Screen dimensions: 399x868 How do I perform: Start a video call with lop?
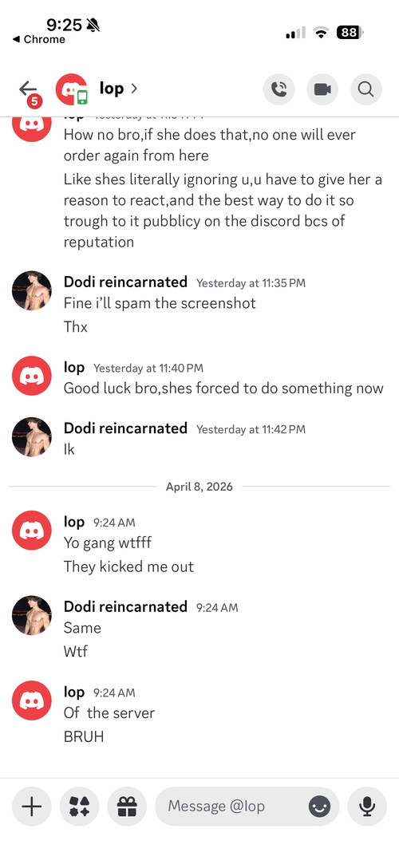click(x=322, y=89)
